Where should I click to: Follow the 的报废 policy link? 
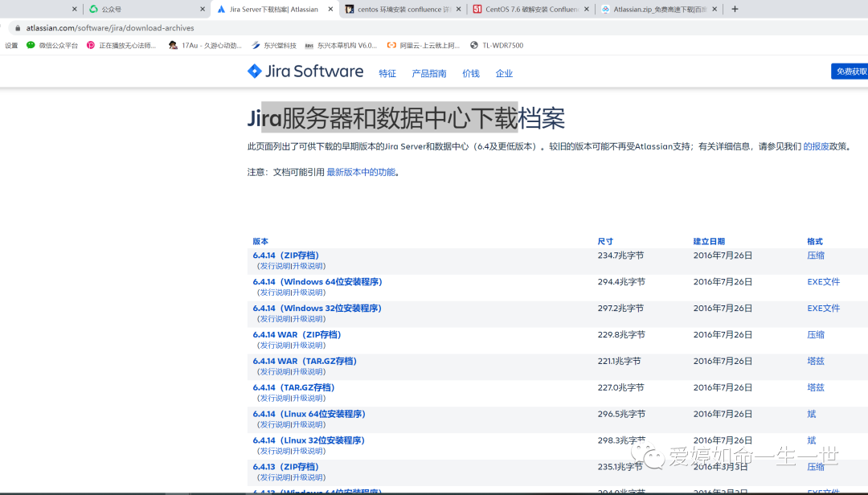pos(816,147)
